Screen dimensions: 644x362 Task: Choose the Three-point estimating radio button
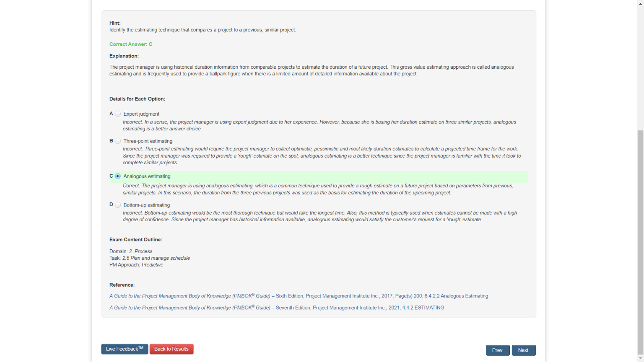tap(118, 141)
